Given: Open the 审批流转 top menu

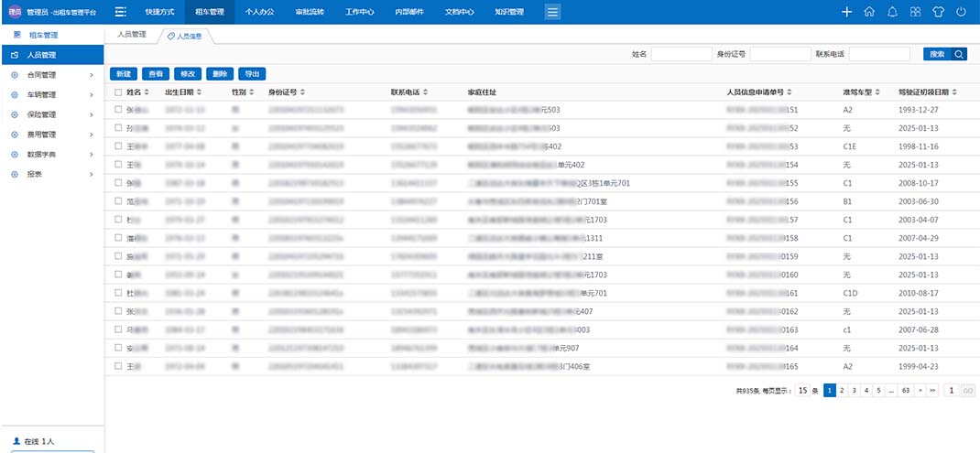Looking at the screenshot, I should point(310,12).
